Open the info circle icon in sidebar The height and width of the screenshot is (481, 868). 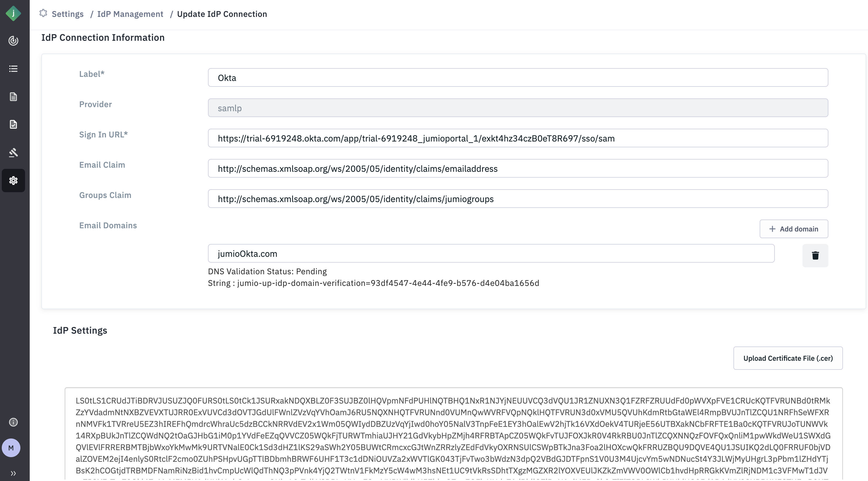(x=13, y=422)
